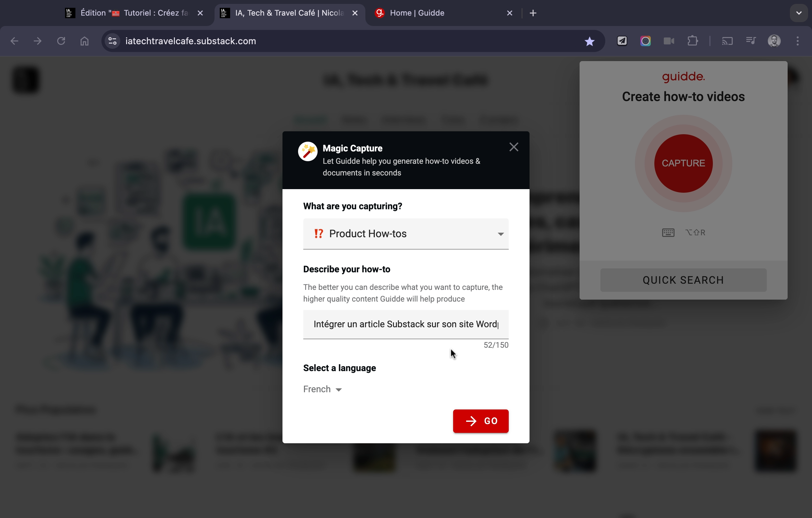The width and height of the screenshot is (812, 518).
Task: Click the Chrome profile avatar icon
Action: point(774,41)
